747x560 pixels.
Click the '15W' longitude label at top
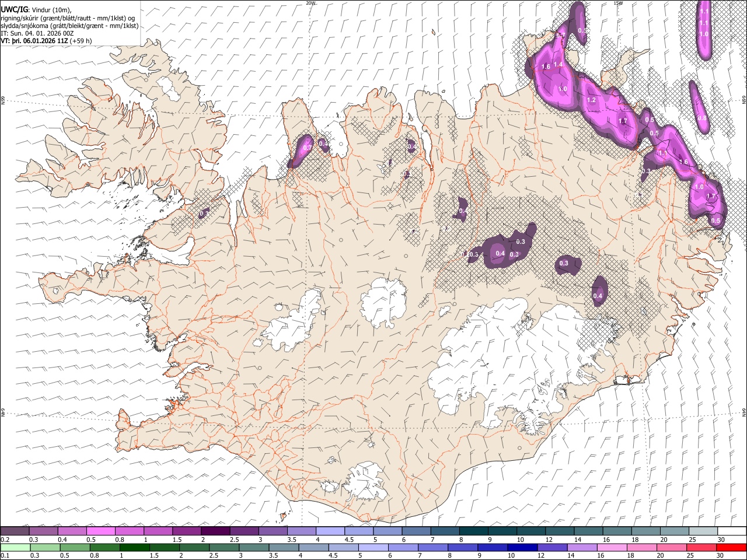(618, 3)
